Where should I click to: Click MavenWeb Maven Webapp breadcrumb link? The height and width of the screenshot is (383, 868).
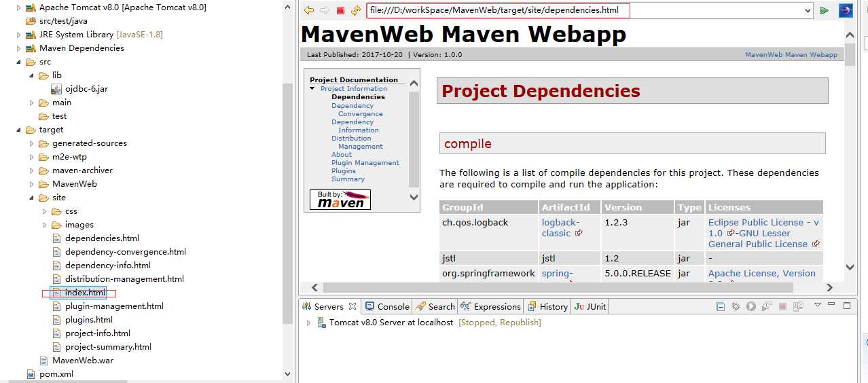point(791,55)
